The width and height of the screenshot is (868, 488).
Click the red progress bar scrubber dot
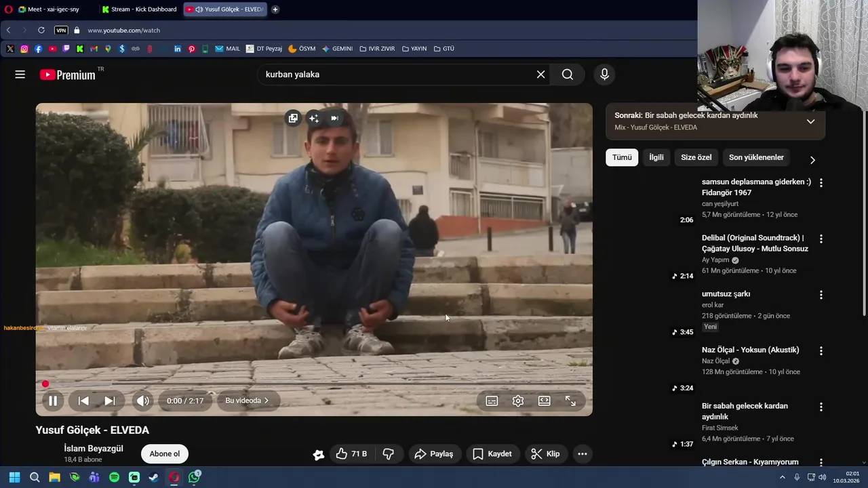[x=45, y=384]
